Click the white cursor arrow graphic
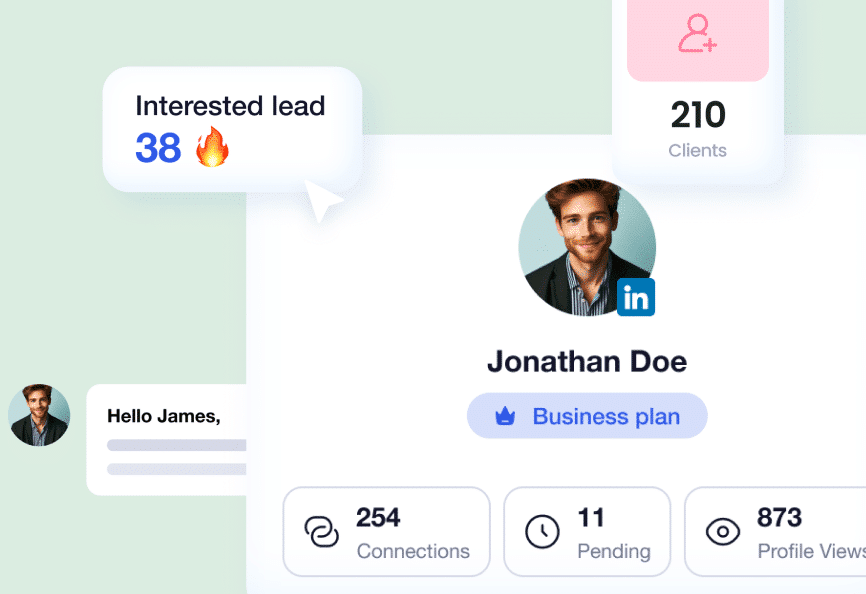866x594 pixels. point(324,200)
